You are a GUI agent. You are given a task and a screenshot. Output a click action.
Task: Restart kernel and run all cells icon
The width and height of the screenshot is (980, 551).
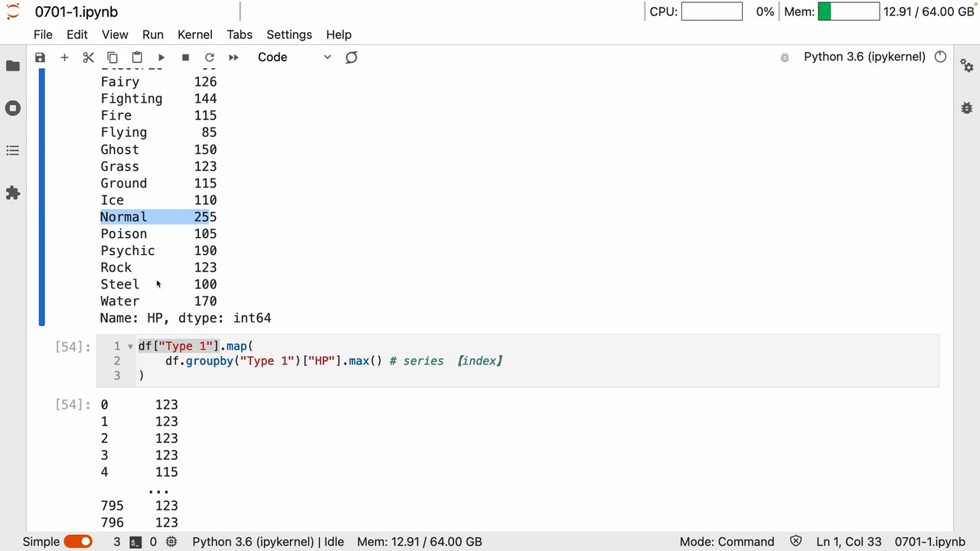(x=234, y=57)
